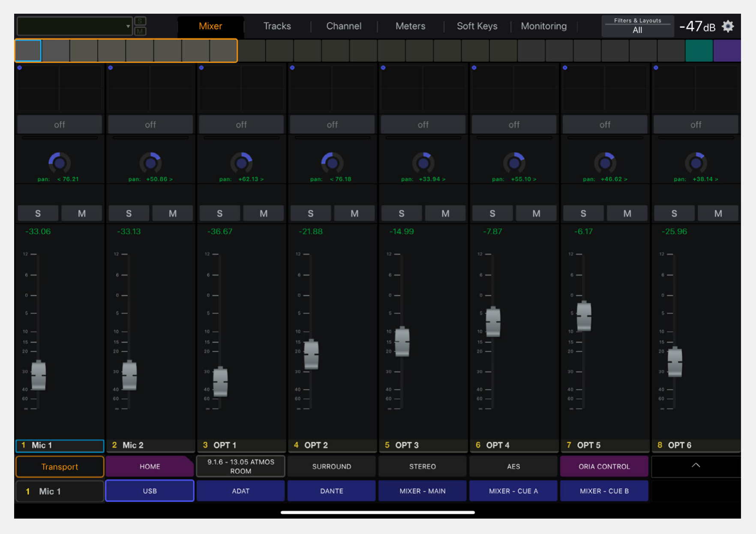
Task: Solo the OPT 6 channel
Action: pyautogui.click(x=674, y=213)
